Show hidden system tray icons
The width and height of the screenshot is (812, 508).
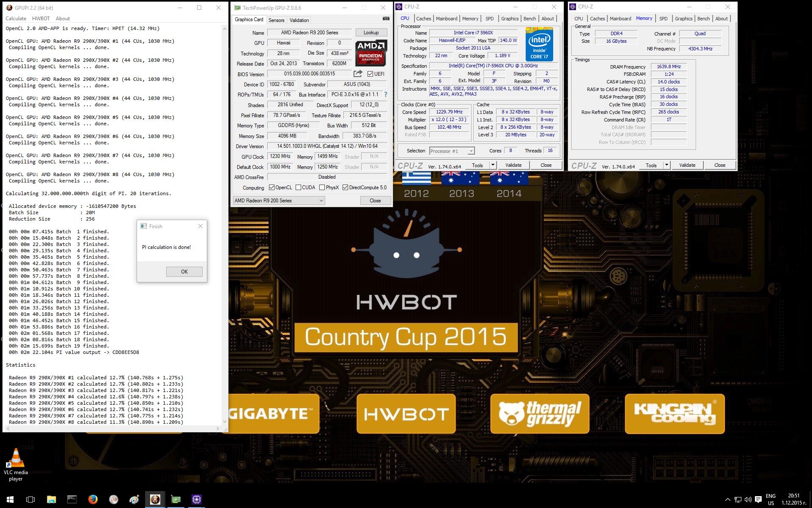click(727, 500)
